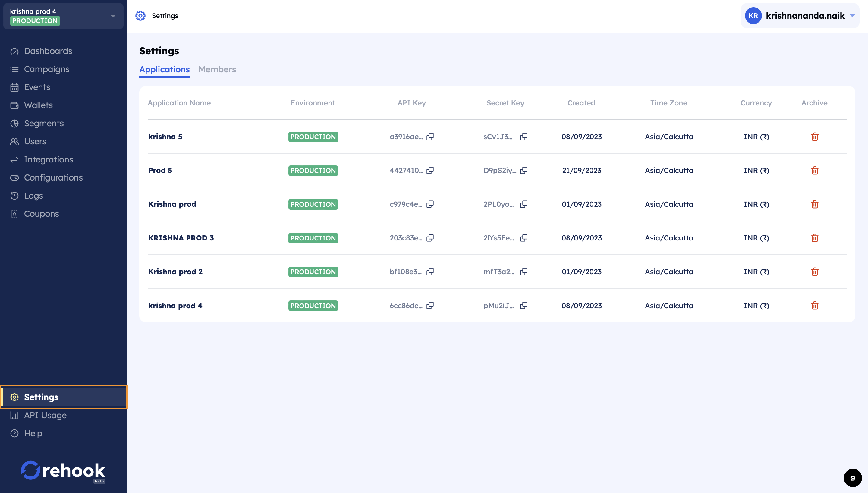The width and height of the screenshot is (868, 493).
Task: Copy secret key for KRISHNA PROD 3
Action: point(524,238)
